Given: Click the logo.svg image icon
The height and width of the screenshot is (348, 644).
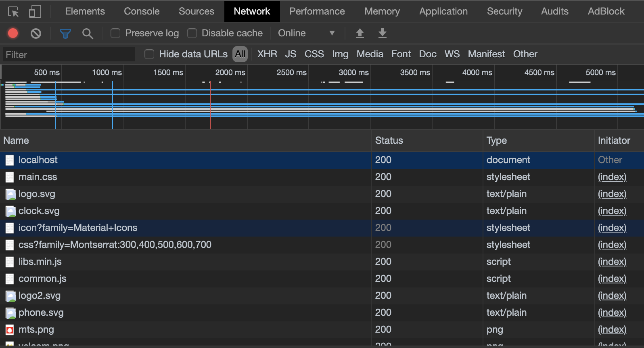Looking at the screenshot, I should [x=10, y=195].
